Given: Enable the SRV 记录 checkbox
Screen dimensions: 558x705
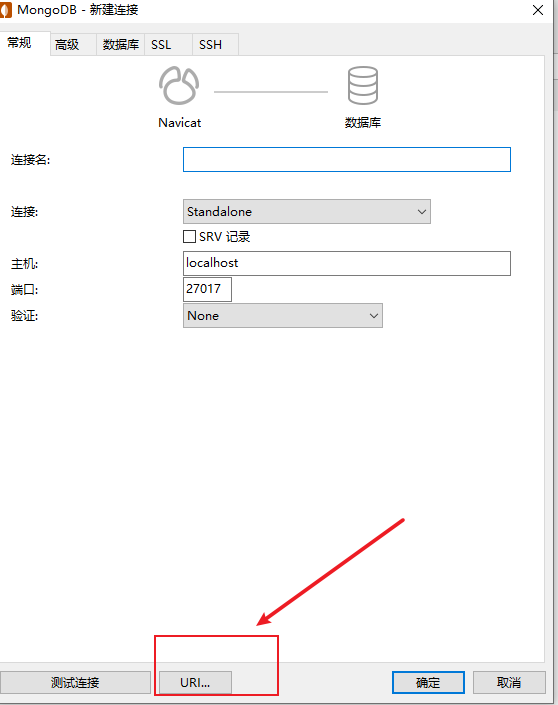Looking at the screenshot, I should pos(189,236).
